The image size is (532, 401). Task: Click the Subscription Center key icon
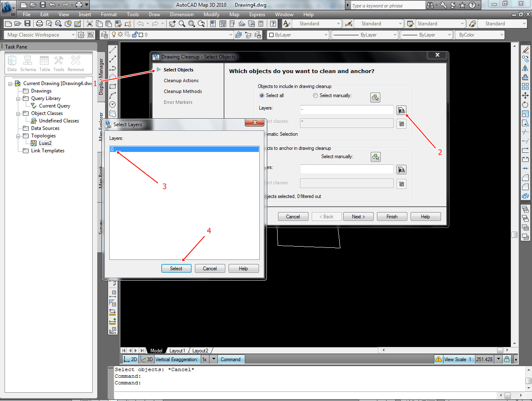click(443, 5)
